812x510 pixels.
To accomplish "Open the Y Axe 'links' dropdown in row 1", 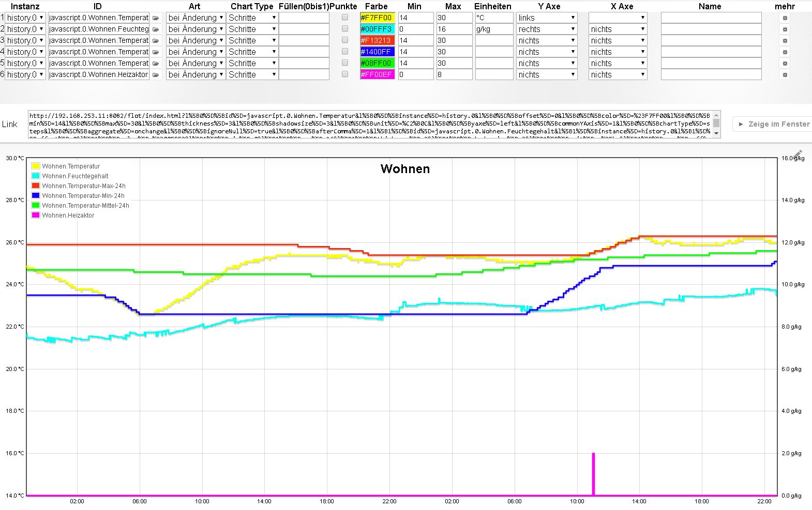I will [547, 18].
